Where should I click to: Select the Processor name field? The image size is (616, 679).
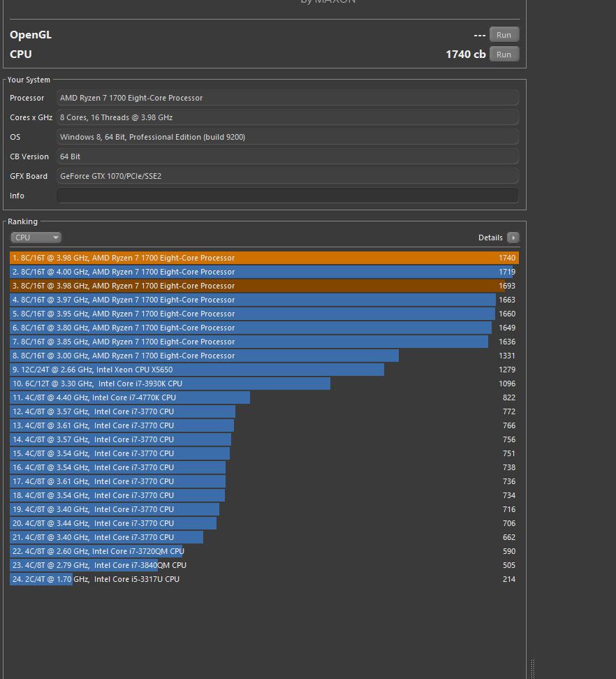[288, 98]
